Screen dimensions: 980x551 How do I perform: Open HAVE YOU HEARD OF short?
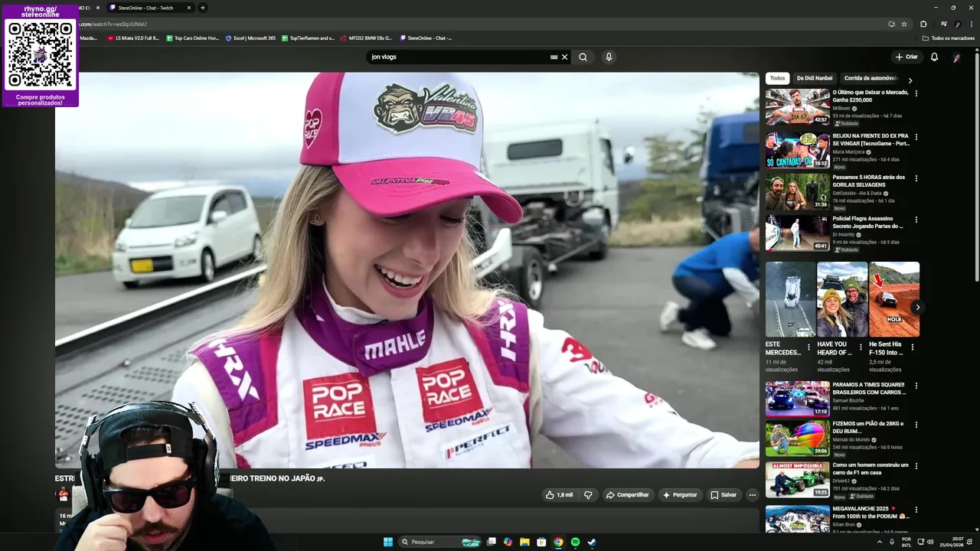[842, 299]
